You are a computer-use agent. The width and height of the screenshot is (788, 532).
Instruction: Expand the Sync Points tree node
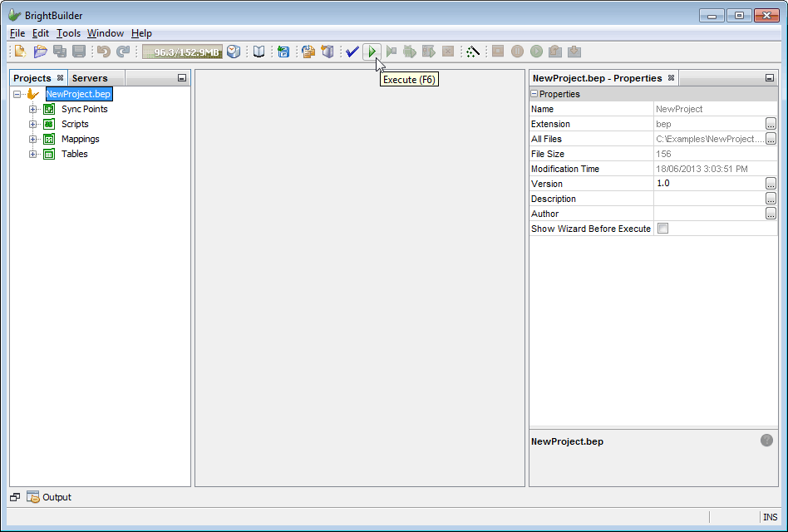pos(33,109)
